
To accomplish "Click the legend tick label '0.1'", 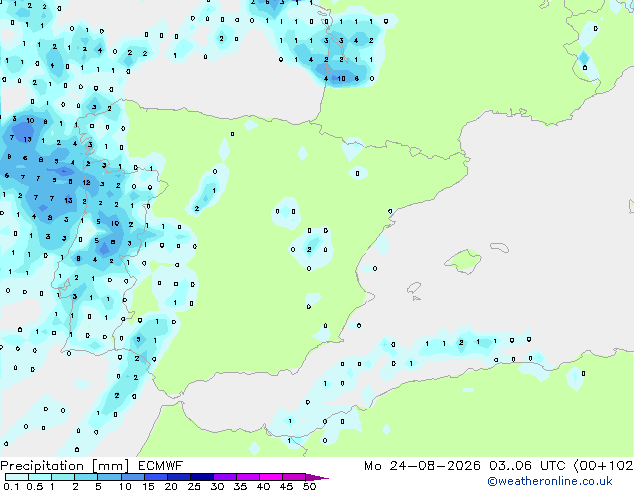I will click(11, 486).
